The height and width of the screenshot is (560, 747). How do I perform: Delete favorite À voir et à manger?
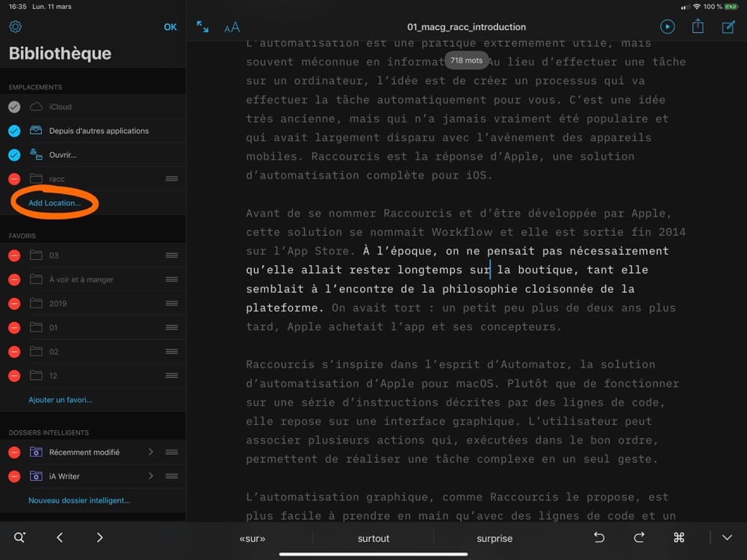click(x=14, y=279)
